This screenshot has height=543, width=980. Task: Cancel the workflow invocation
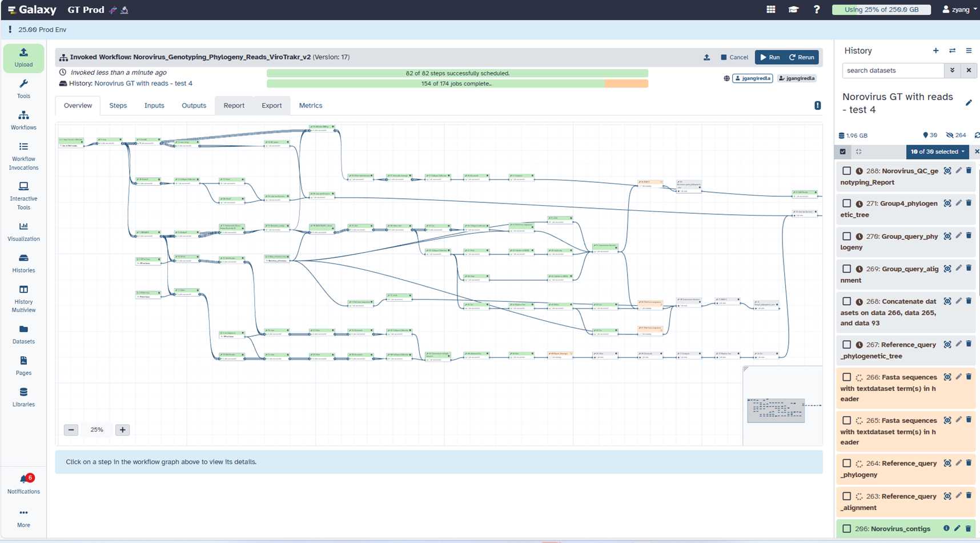pos(734,57)
